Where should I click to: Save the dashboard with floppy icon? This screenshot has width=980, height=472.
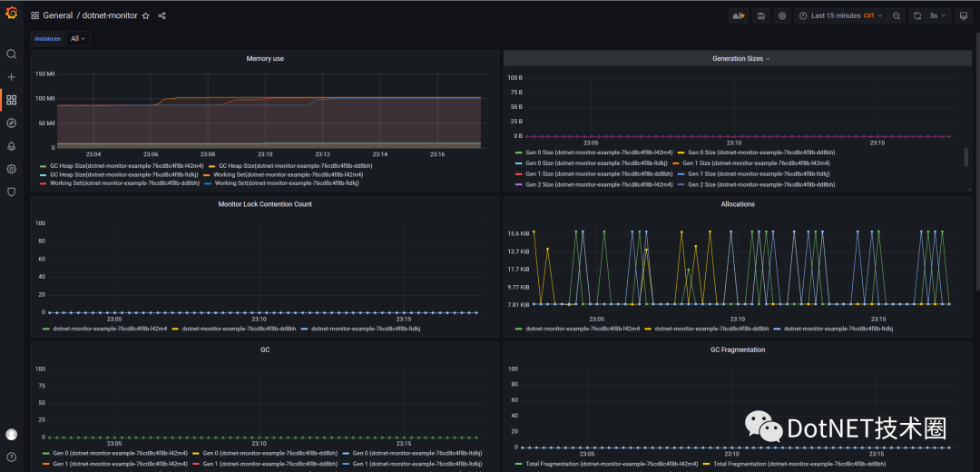click(x=760, y=15)
